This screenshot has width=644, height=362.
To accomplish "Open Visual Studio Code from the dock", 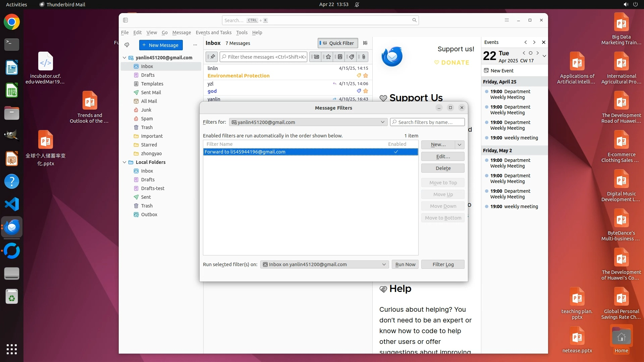I will 12,204.
